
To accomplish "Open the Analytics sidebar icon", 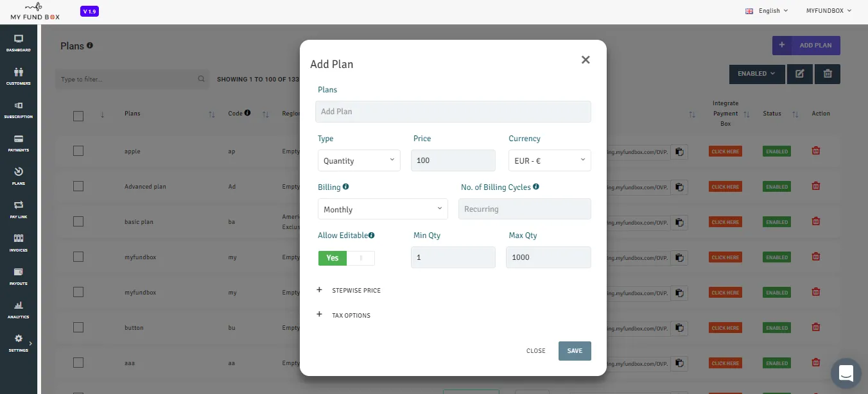I will [18, 305].
